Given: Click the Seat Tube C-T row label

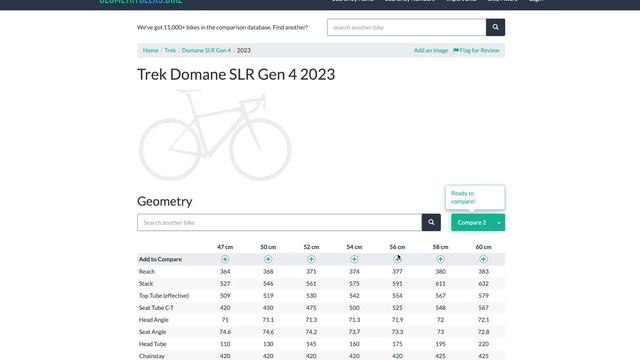Looking at the screenshot, I should (x=156, y=308).
